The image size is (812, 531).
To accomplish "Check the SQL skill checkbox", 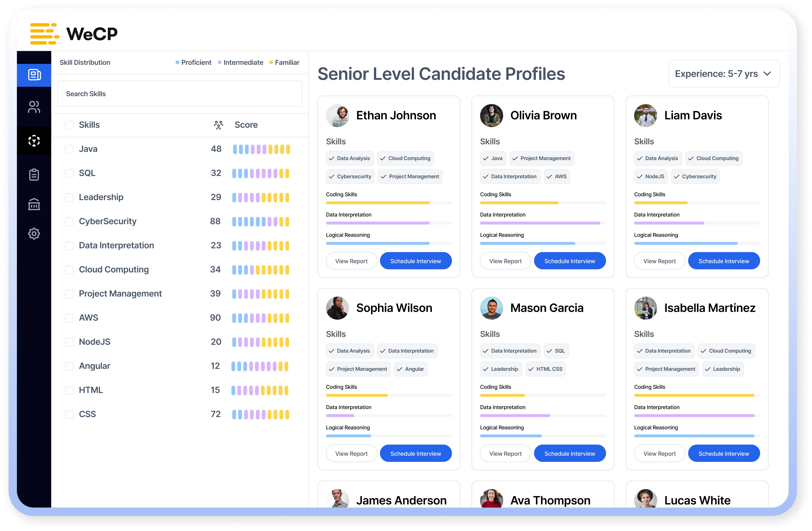I will click(69, 173).
